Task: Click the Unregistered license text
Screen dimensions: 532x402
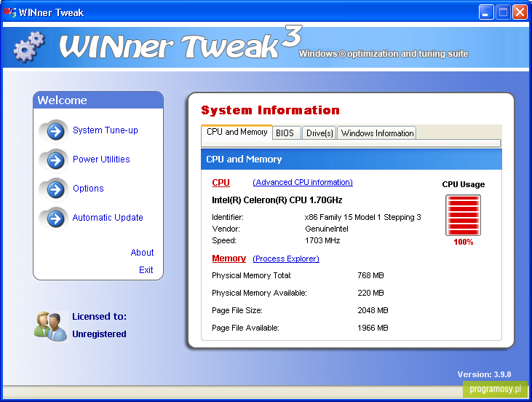Action: coord(99,334)
